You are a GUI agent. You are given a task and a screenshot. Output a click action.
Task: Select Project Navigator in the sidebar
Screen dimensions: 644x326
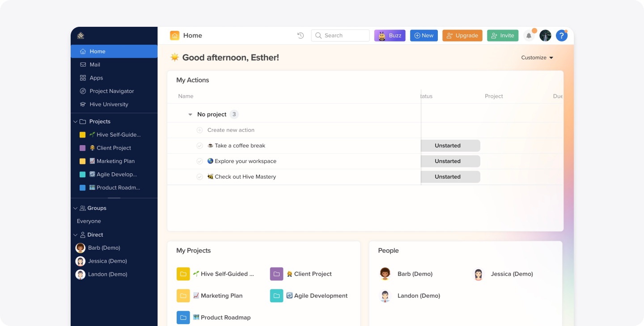click(111, 91)
